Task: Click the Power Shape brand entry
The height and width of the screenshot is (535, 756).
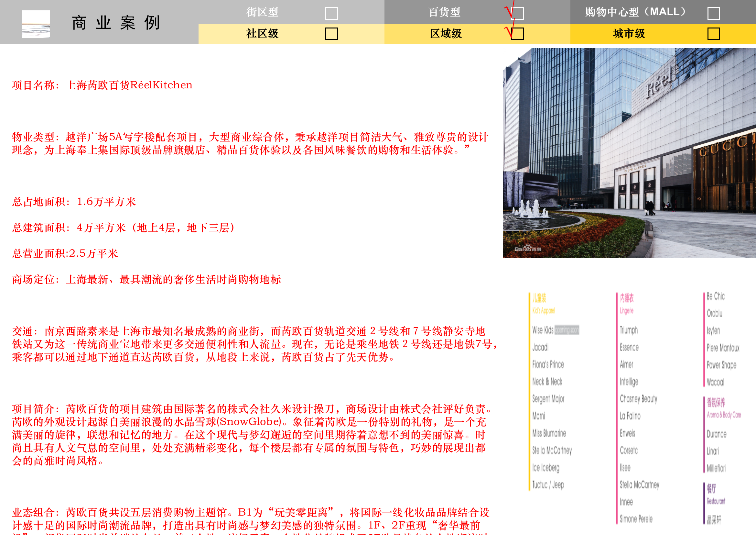Action: click(x=721, y=365)
